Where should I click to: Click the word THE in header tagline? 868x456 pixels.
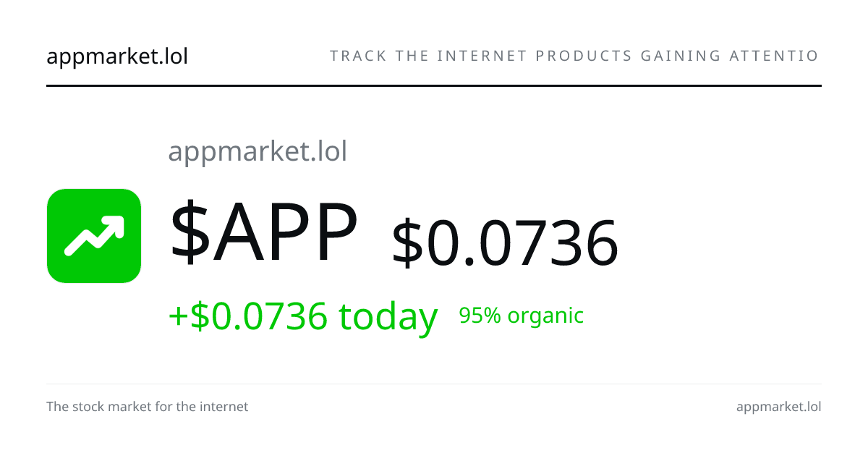click(x=412, y=56)
